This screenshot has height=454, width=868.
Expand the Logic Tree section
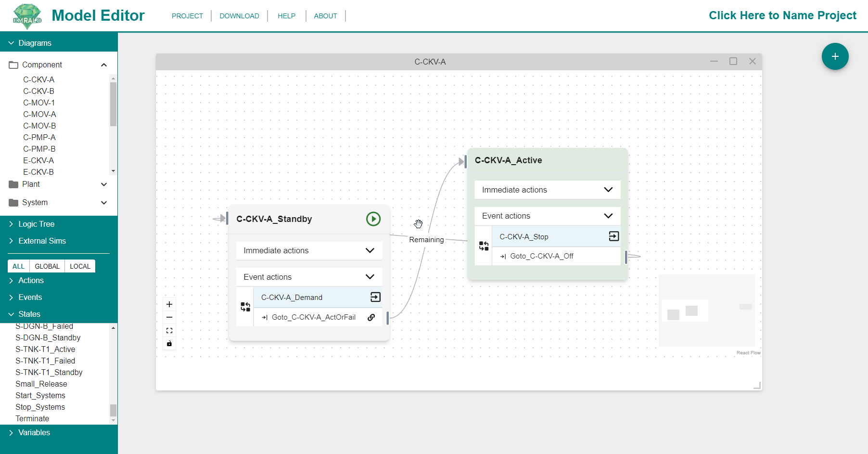pyautogui.click(x=11, y=224)
